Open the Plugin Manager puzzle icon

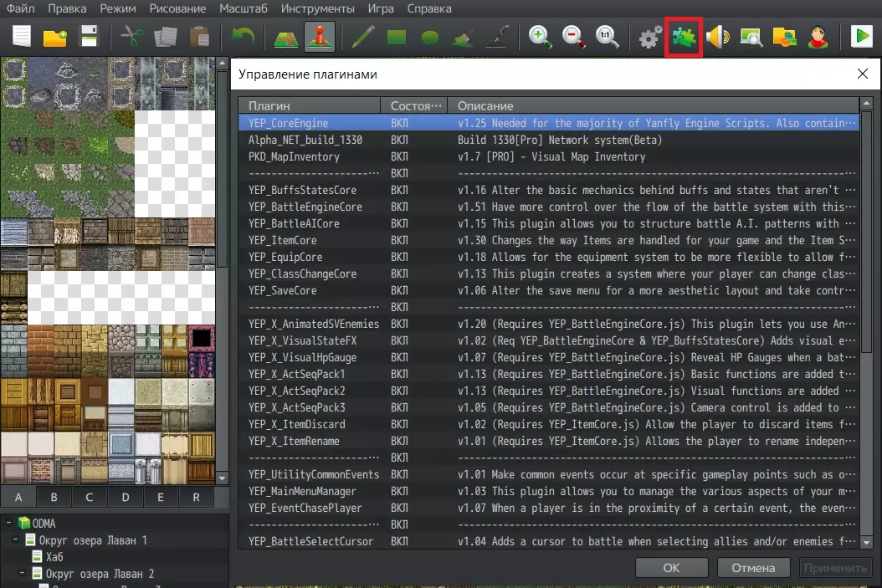click(x=684, y=38)
